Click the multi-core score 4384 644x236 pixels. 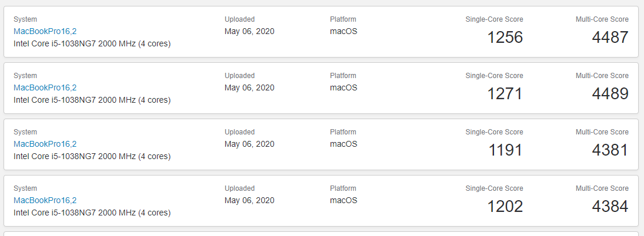click(610, 207)
